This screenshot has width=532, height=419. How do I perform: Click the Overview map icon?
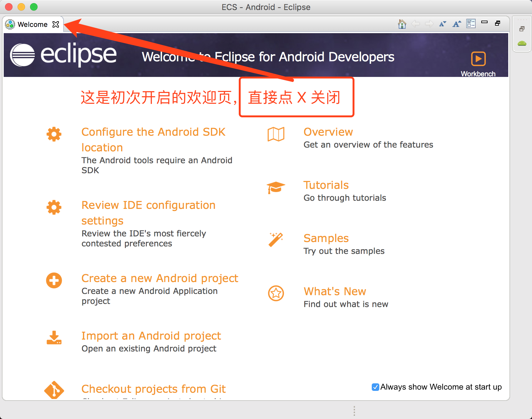click(276, 134)
